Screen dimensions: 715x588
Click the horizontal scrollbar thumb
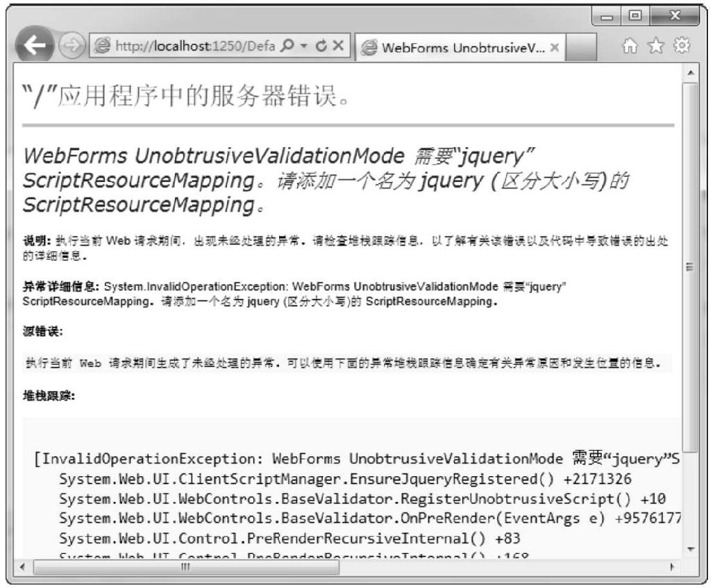click(186, 567)
